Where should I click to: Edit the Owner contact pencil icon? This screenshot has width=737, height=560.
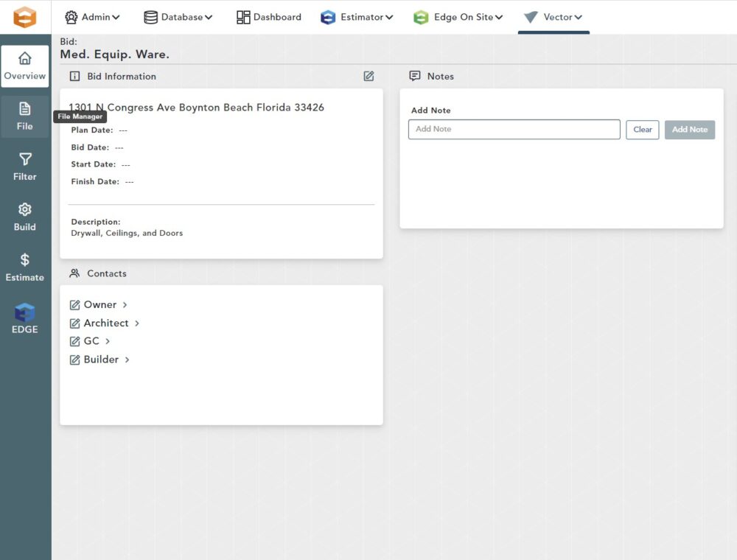74,305
